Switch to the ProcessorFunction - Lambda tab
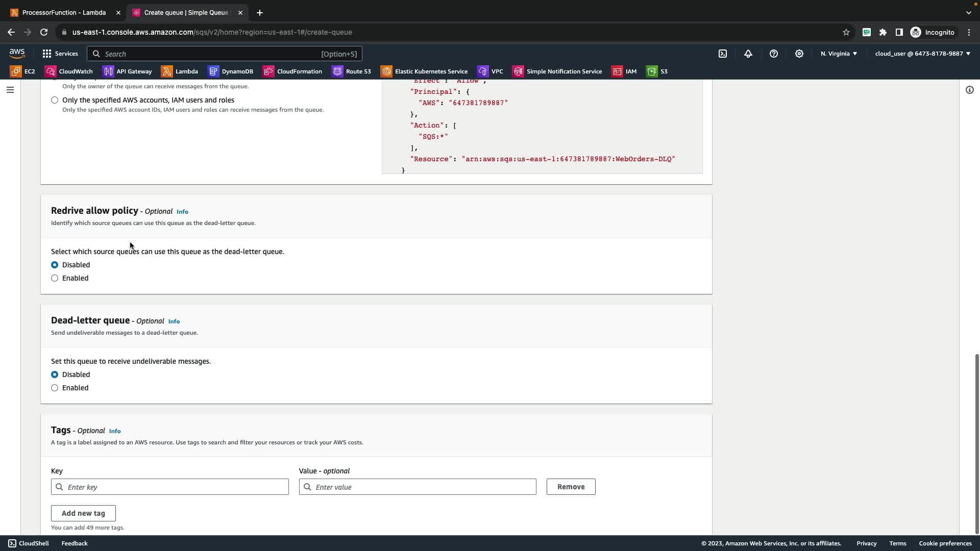This screenshot has height=551, width=980. [64, 13]
